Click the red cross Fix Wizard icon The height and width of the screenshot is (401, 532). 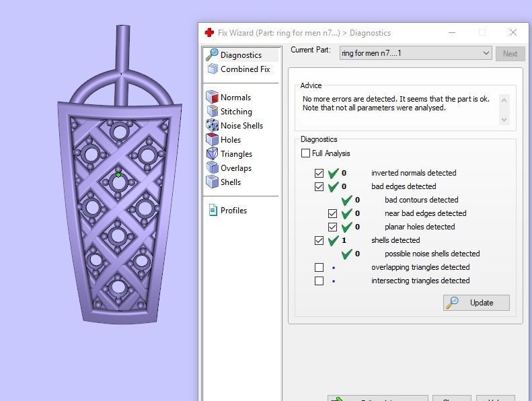[209, 32]
